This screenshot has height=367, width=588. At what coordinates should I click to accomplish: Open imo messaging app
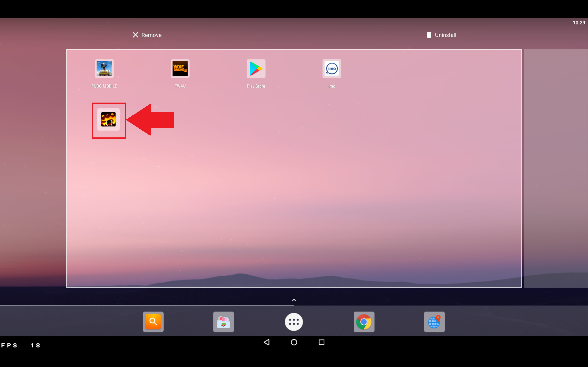pyautogui.click(x=332, y=69)
